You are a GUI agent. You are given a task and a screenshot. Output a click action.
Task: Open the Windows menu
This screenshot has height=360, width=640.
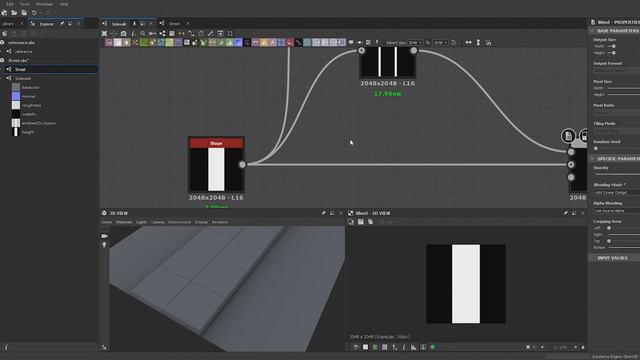point(44,4)
